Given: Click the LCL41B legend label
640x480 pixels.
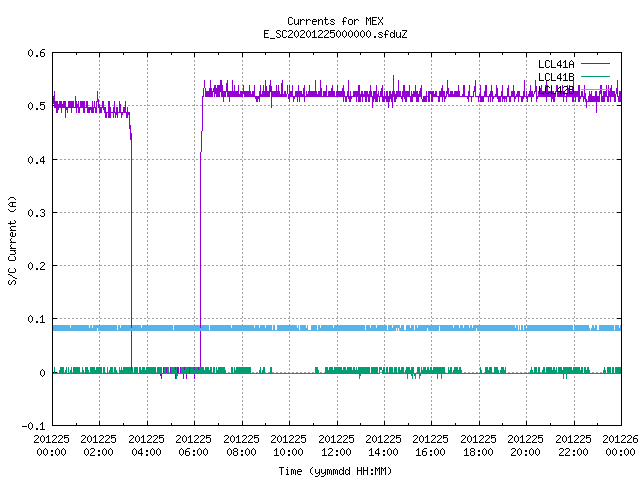Looking at the screenshot, I should pos(556,77).
